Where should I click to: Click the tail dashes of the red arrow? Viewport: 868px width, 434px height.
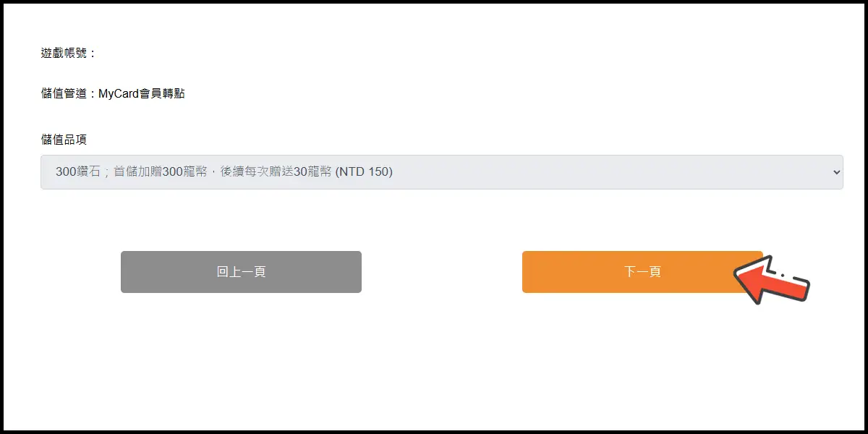pyautogui.click(x=788, y=276)
